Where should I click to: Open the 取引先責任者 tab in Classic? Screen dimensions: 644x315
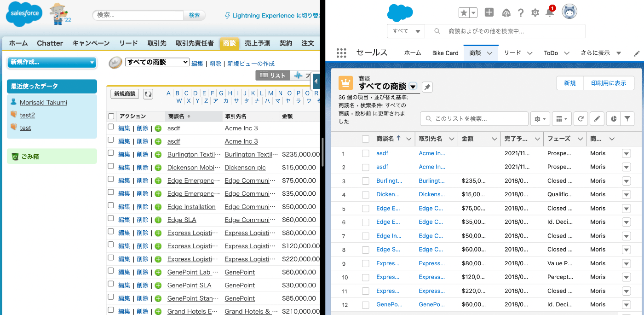pos(195,43)
